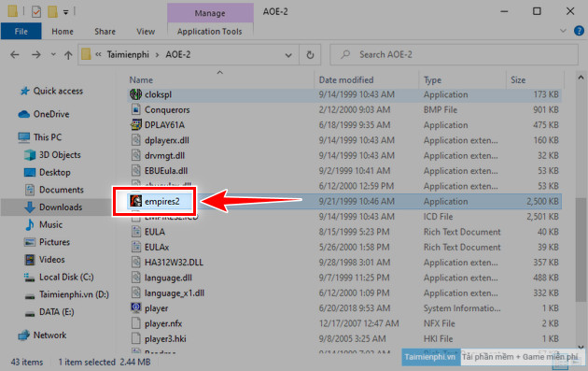Viewport: 588px width, 371px height.
Task: Select the player3.hki file icon
Action: tap(135, 338)
